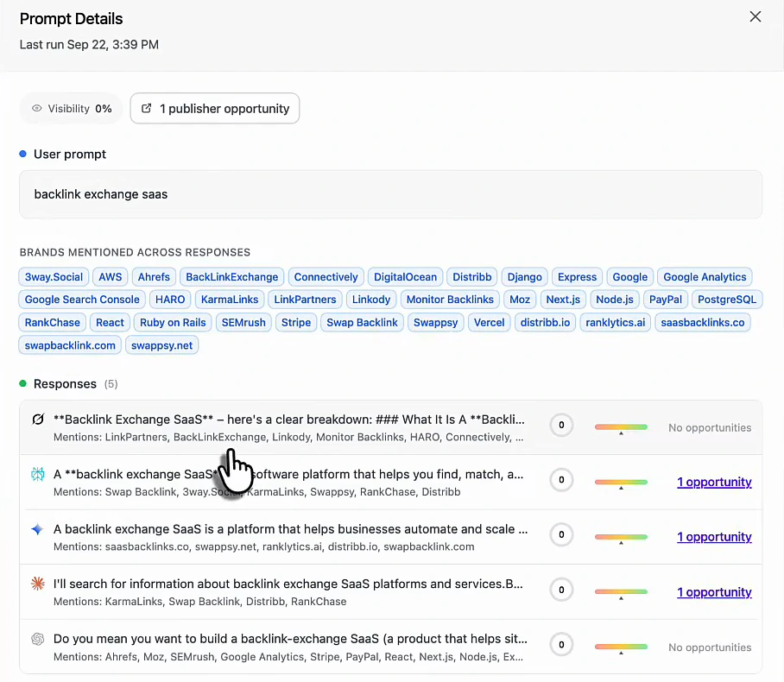Viewport: 784px width, 682px height.
Task: Pick the Vercel brand tag
Action: click(489, 323)
